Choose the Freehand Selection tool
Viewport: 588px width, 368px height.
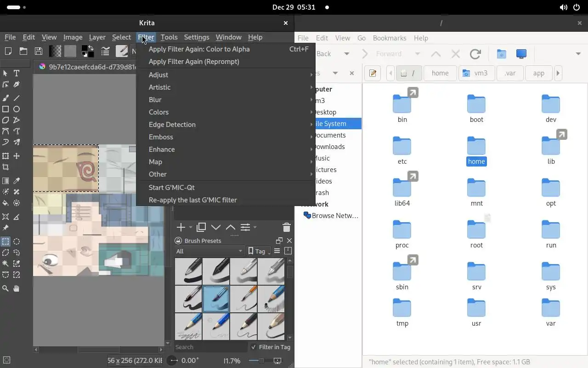click(17, 253)
